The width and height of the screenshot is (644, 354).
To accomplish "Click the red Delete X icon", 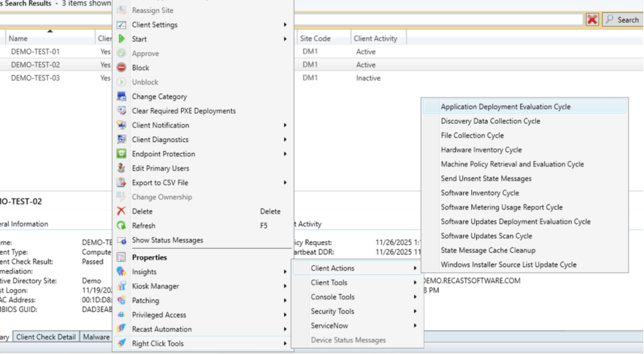I will click(122, 211).
